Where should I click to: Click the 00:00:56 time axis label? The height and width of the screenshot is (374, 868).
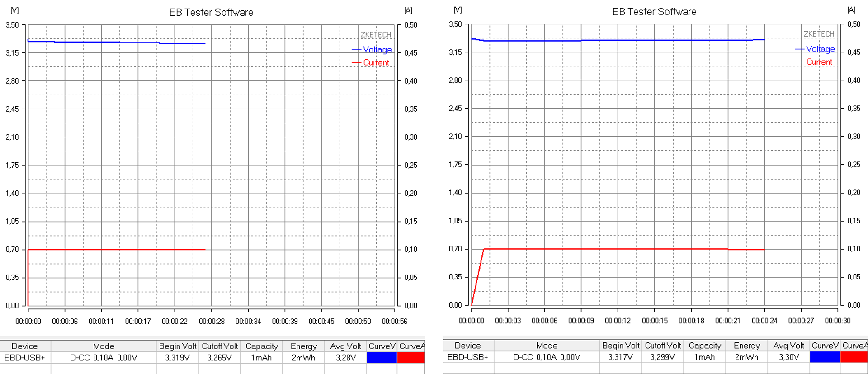[x=394, y=322]
